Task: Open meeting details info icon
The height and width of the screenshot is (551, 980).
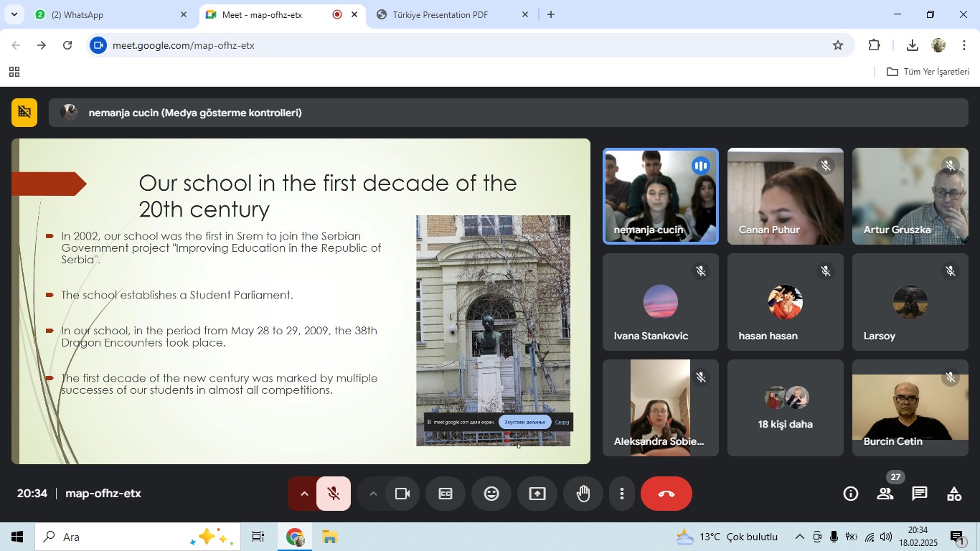Action: click(850, 494)
